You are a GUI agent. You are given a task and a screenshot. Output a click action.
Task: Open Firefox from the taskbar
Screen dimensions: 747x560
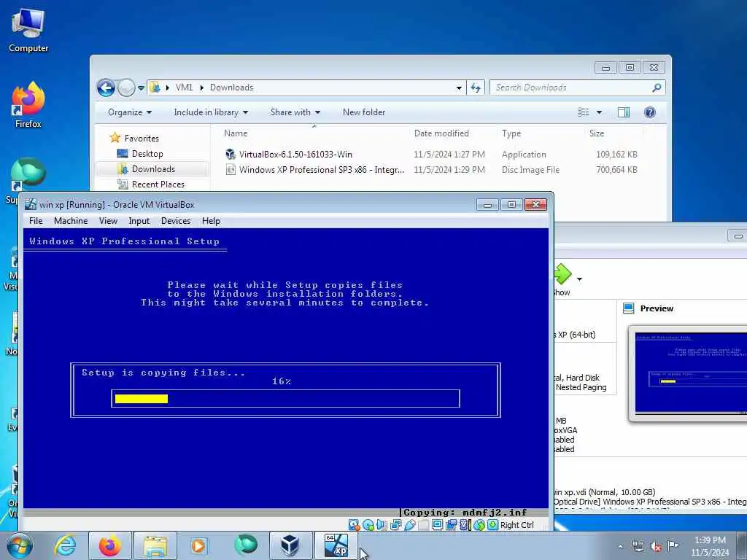pos(110,545)
